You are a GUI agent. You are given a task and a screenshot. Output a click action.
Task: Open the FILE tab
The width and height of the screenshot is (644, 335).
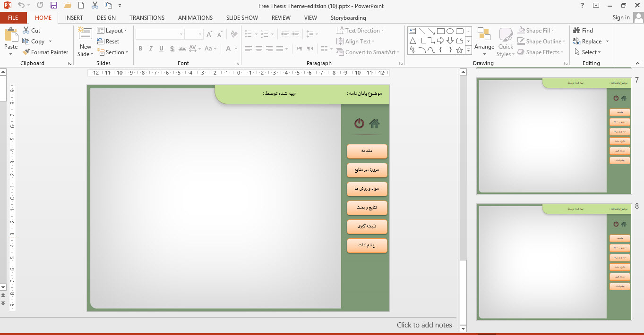13,18
